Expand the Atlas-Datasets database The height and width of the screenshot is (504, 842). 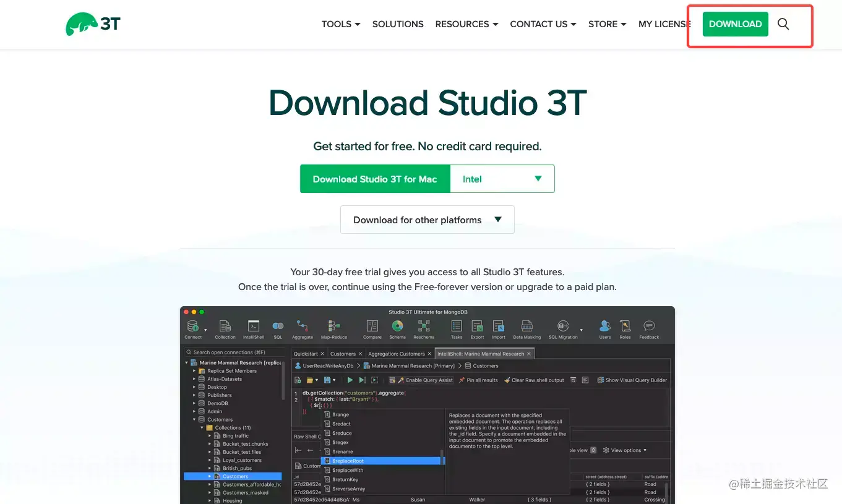click(x=194, y=379)
